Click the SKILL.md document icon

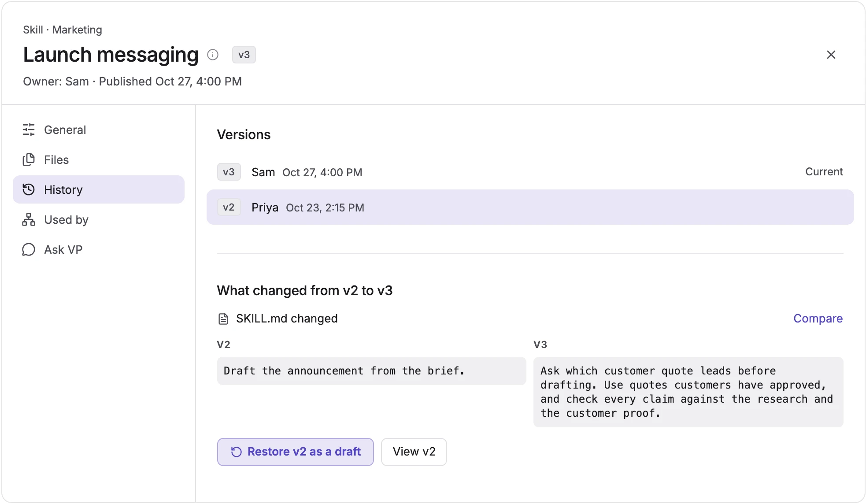click(x=223, y=319)
